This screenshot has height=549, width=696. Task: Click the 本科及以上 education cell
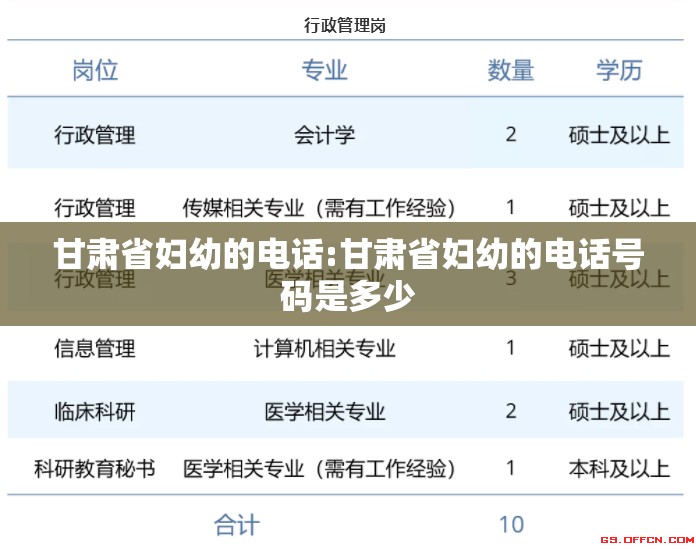click(619, 467)
